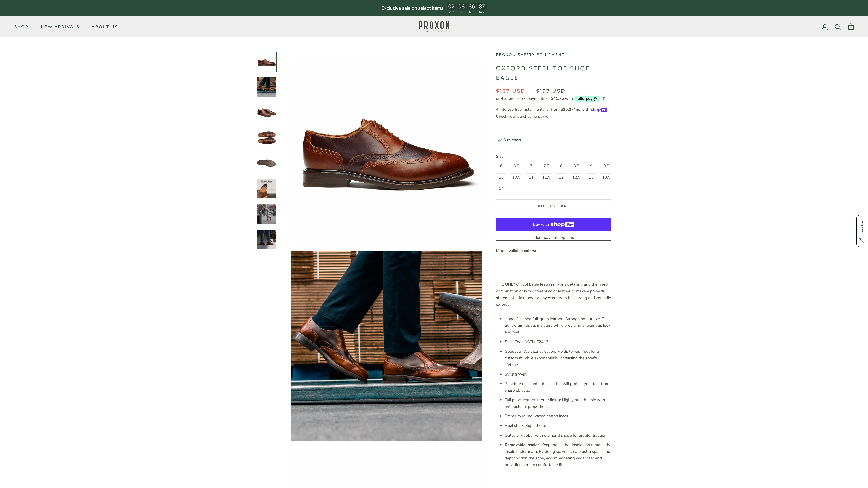
Task: Select size 9
Action: (x=591, y=166)
